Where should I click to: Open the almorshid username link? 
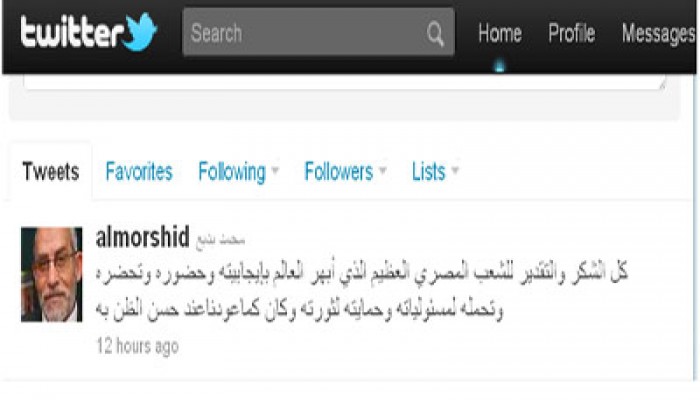pyautogui.click(x=142, y=237)
